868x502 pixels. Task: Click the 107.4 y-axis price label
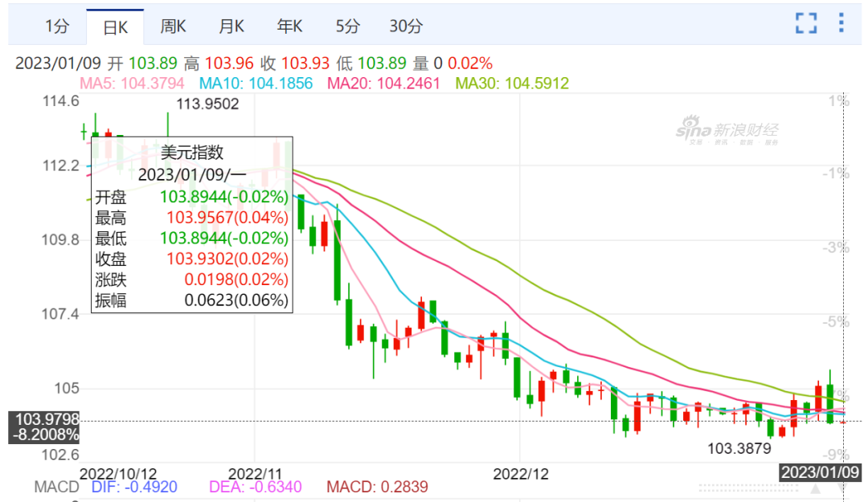click(x=60, y=314)
